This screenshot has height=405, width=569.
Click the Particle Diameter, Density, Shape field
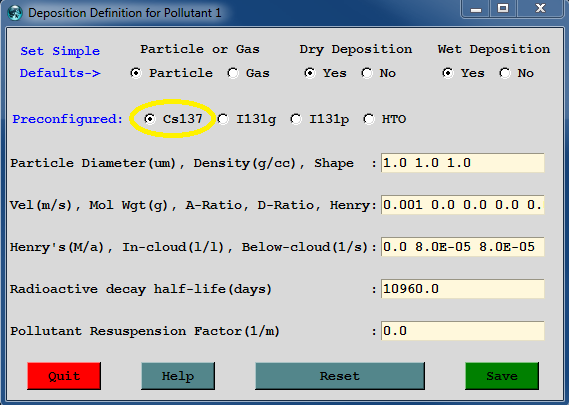click(463, 163)
